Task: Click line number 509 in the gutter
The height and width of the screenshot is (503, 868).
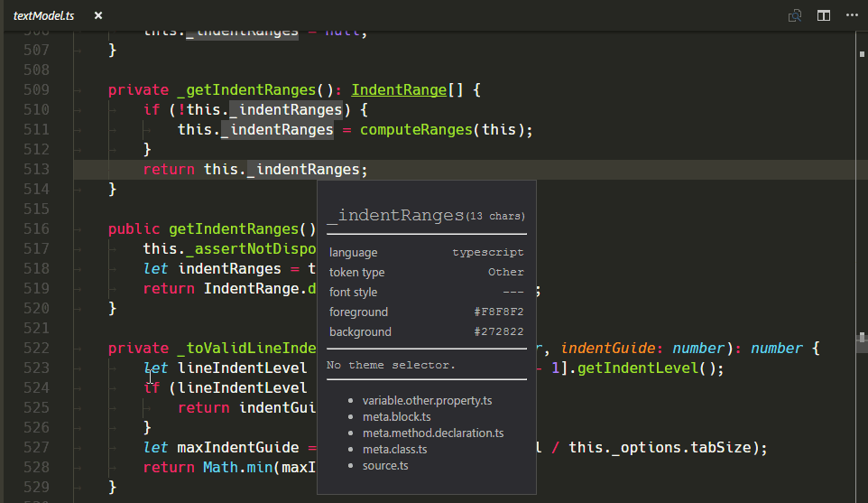Action: [x=36, y=89]
